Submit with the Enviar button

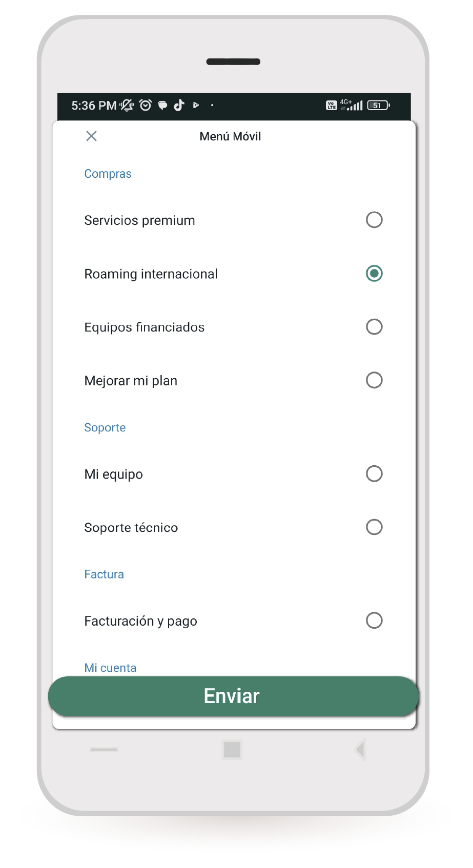click(x=233, y=696)
